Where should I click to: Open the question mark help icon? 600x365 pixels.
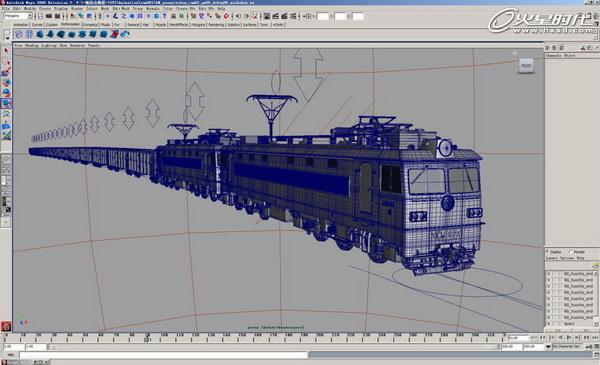[x=165, y=16]
